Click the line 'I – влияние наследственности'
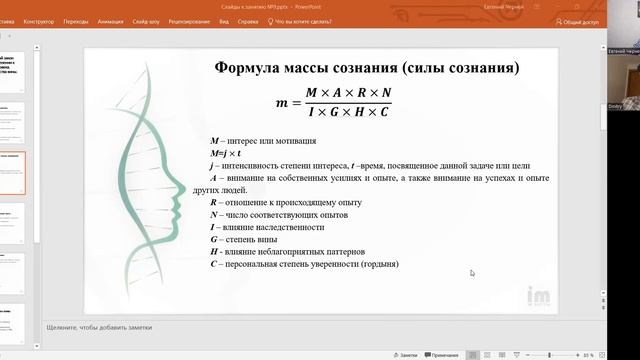The height and width of the screenshot is (360, 640). coord(267,227)
